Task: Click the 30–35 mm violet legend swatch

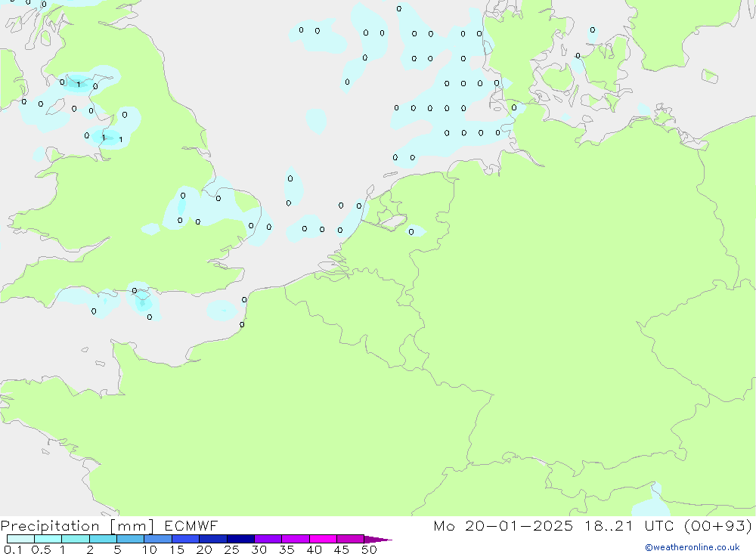Action: pos(268,539)
